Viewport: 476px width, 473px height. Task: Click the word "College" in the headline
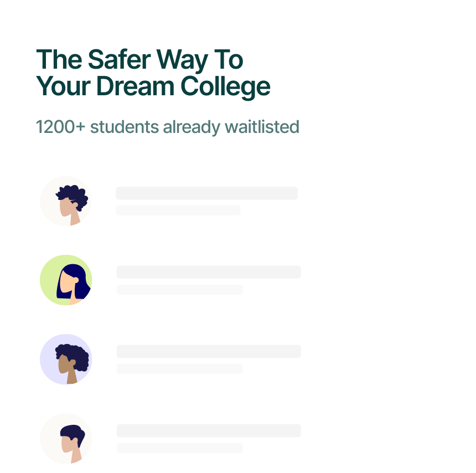(225, 87)
